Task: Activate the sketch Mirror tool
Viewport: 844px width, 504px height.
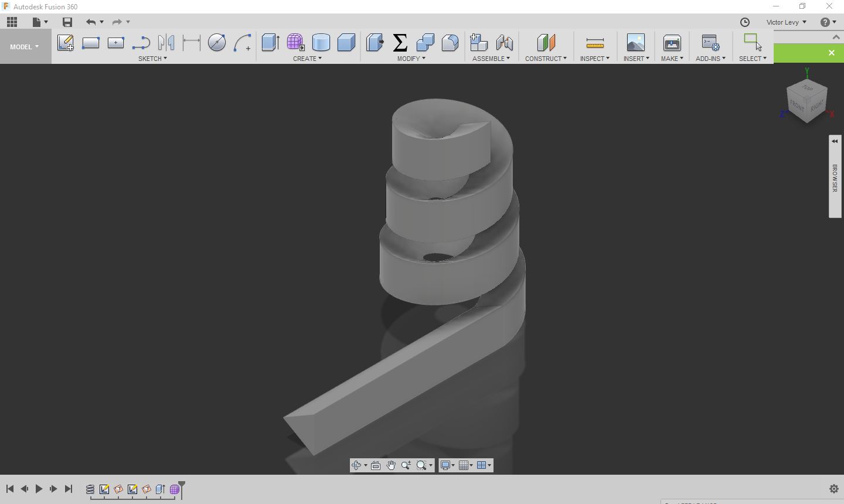Action: [x=166, y=42]
